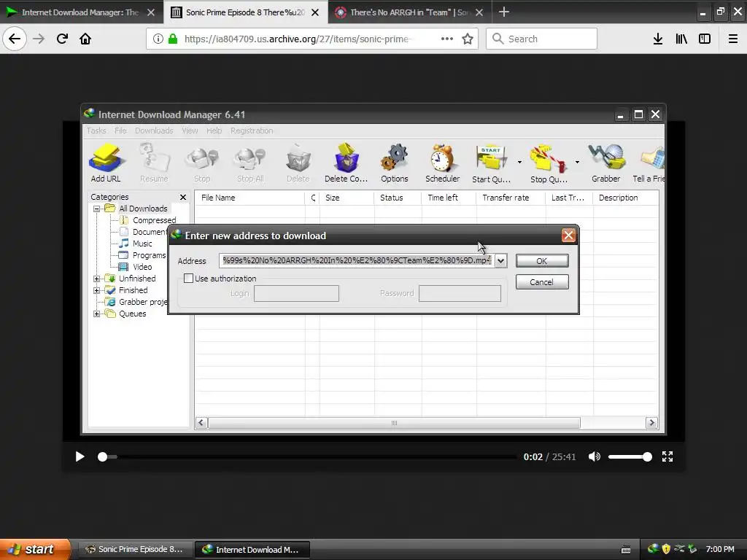Show site information icon in address bar
Screen dimensions: 747x560
point(158,39)
